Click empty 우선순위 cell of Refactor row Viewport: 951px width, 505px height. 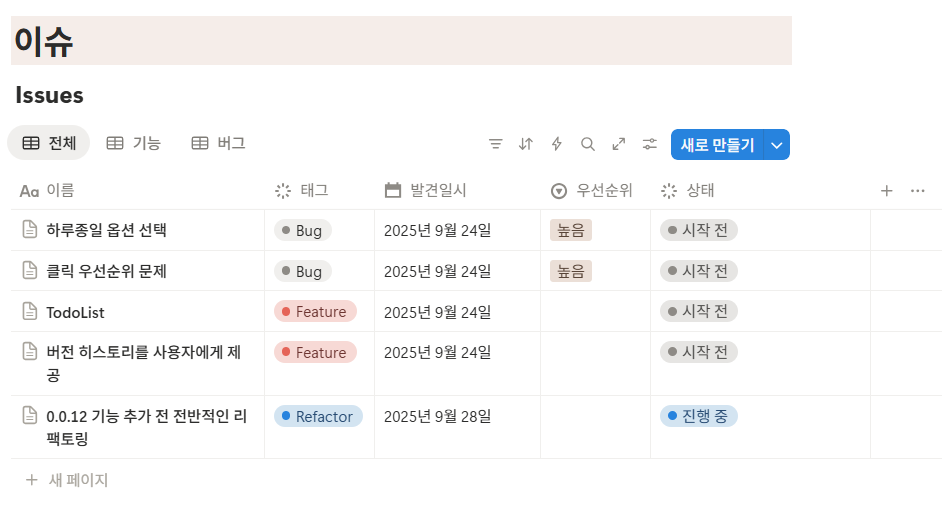(595, 427)
